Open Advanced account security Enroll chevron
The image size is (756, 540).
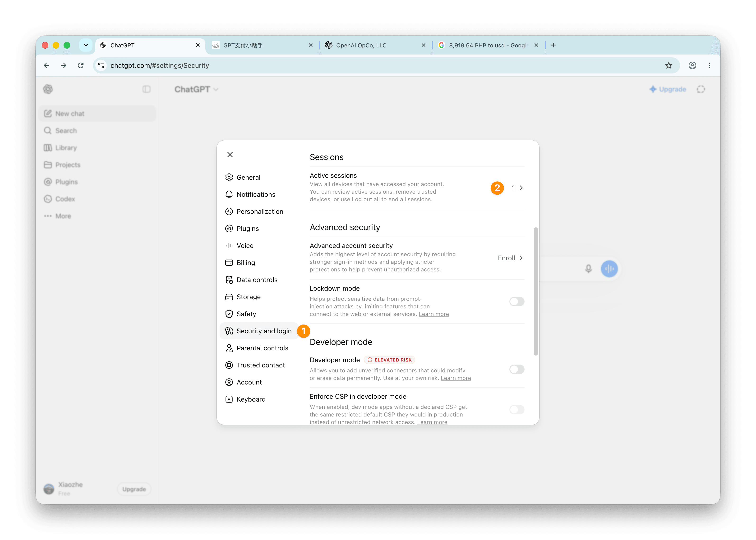click(x=521, y=258)
